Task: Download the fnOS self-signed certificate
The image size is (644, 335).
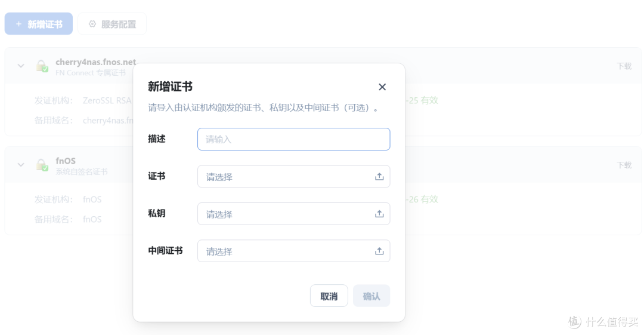Action: click(624, 165)
